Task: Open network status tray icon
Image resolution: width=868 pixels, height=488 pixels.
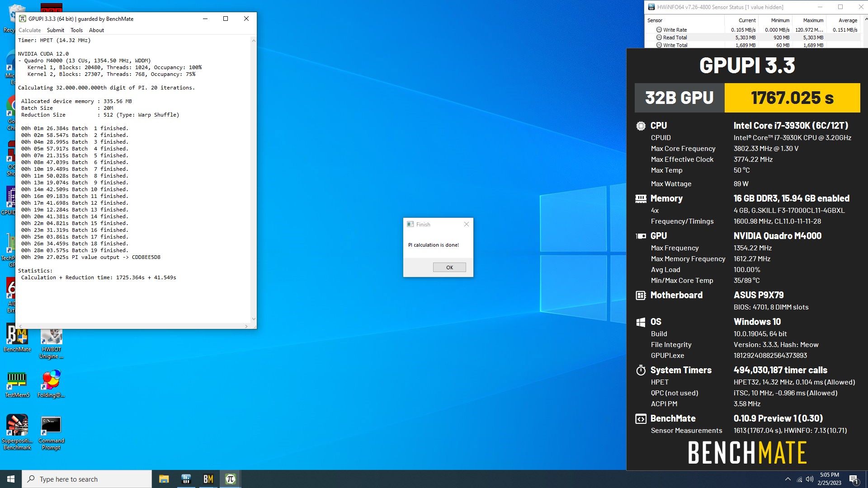Action: point(799,479)
